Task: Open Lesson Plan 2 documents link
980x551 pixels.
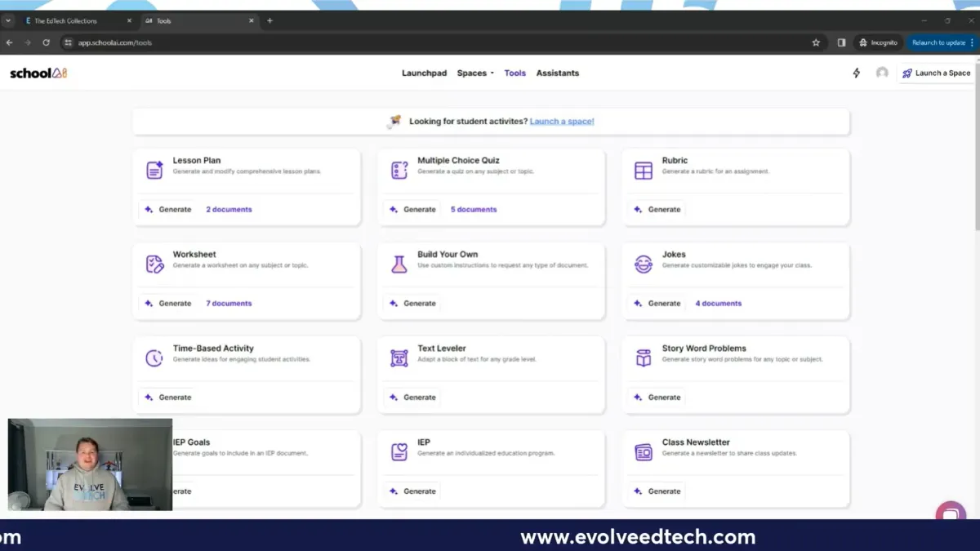Action: click(x=229, y=209)
